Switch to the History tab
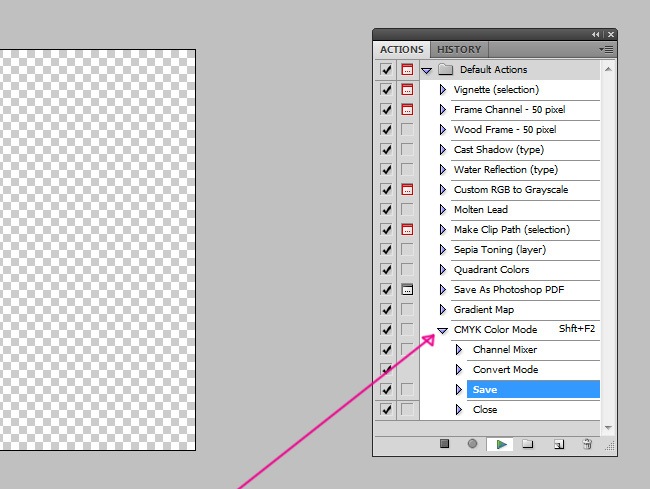The width and height of the screenshot is (650, 489). pos(459,49)
